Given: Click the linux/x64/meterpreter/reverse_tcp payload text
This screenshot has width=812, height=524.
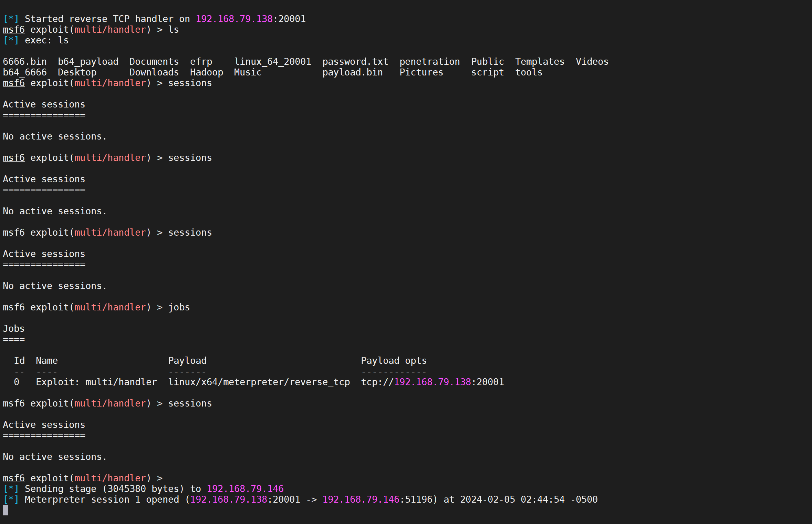Looking at the screenshot, I should point(259,382).
